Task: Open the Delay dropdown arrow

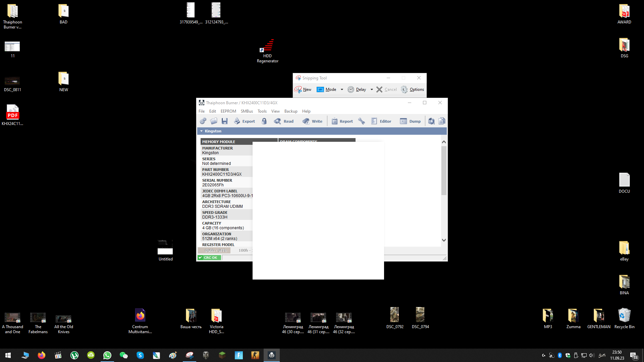Action: click(x=372, y=89)
